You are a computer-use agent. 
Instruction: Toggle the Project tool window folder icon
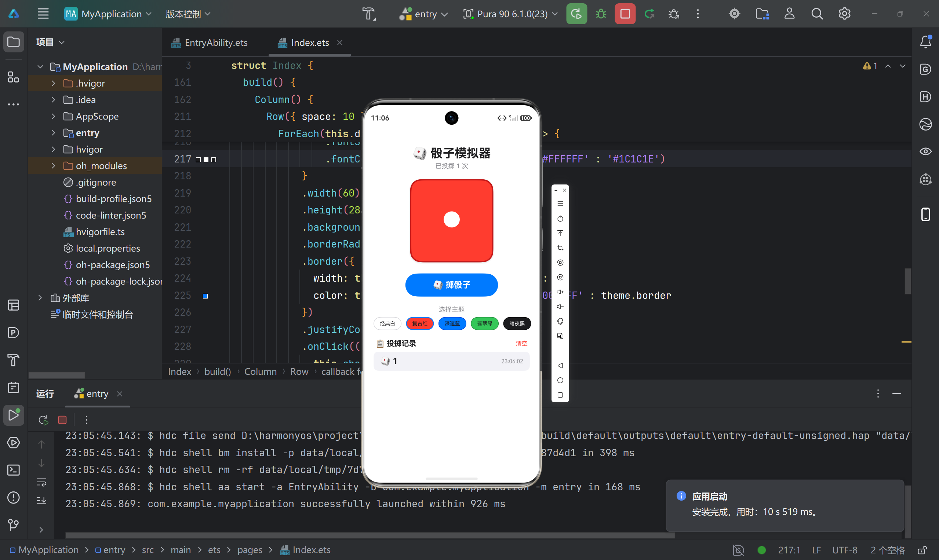click(14, 42)
